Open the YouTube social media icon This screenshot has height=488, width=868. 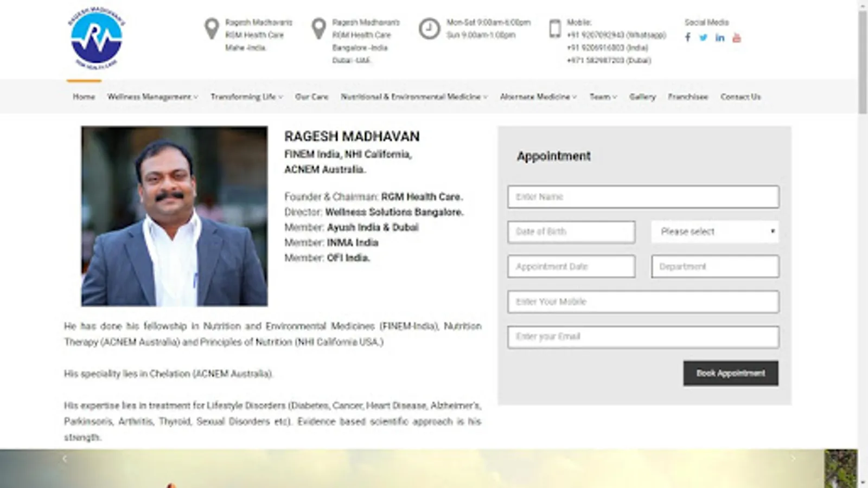pyautogui.click(x=737, y=37)
